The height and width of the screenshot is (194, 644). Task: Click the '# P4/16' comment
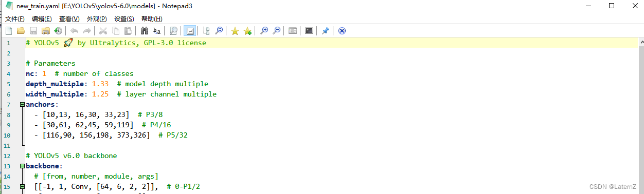pyautogui.click(x=156, y=125)
